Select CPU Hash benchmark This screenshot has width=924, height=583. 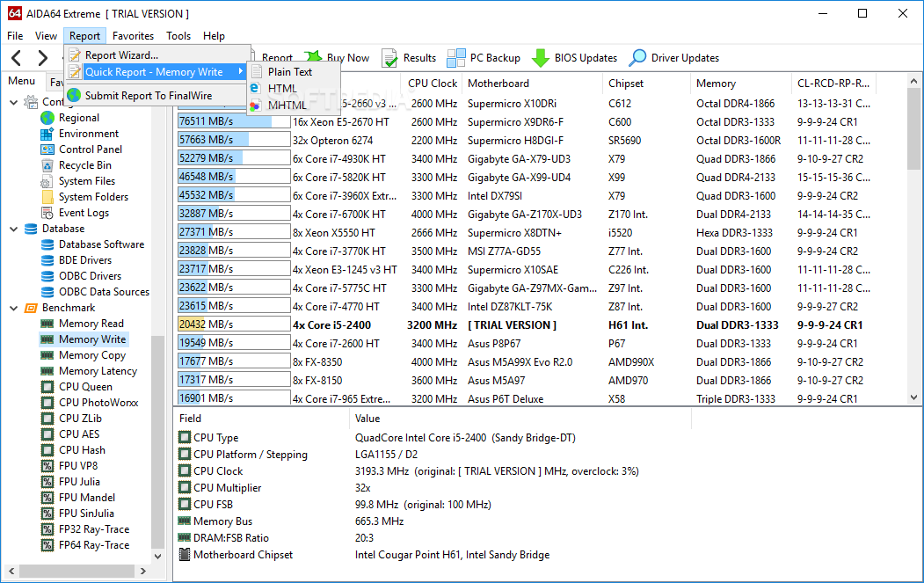[x=82, y=449]
